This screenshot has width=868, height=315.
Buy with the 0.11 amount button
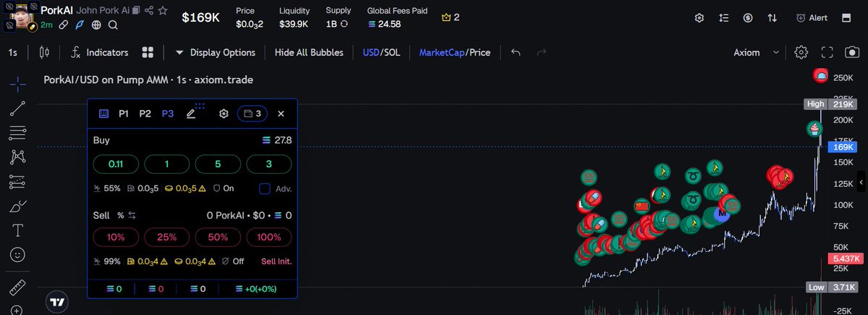pyautogui.click(x=116, y=164)
